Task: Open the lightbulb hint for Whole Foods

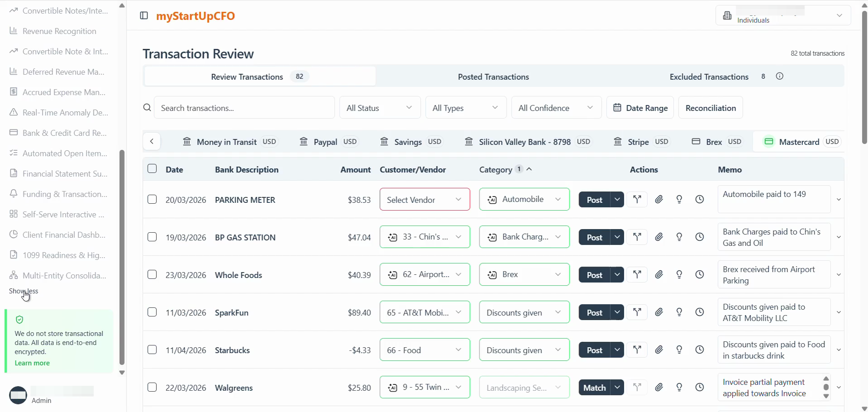Action: tap(679, 274)
